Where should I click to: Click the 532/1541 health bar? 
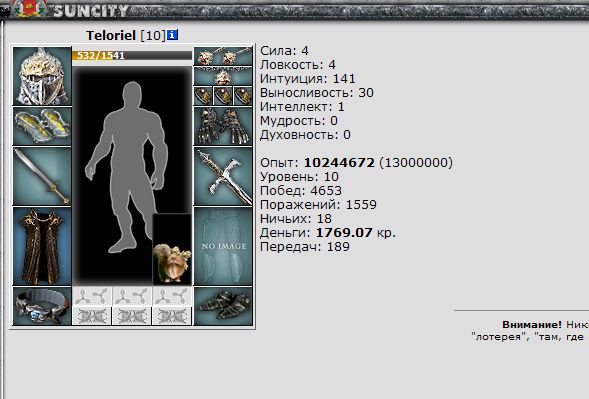click(x=132, y=56)
